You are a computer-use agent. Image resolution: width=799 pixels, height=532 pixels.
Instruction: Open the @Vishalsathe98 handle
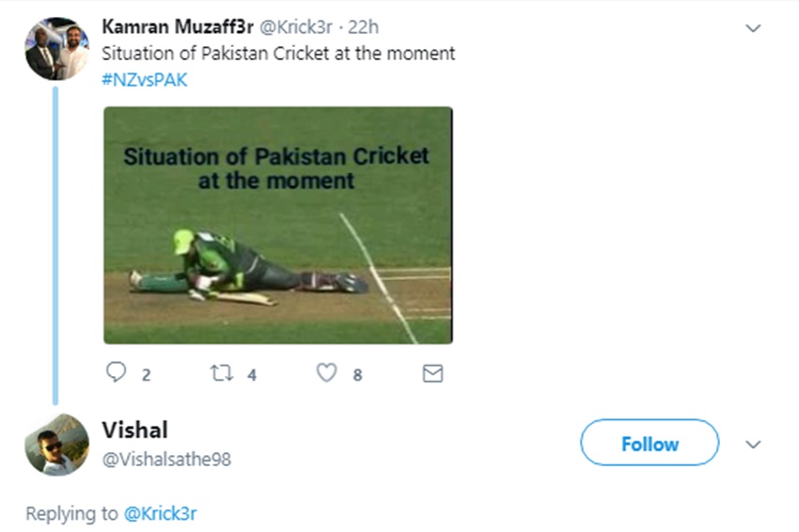coord(165,460)
